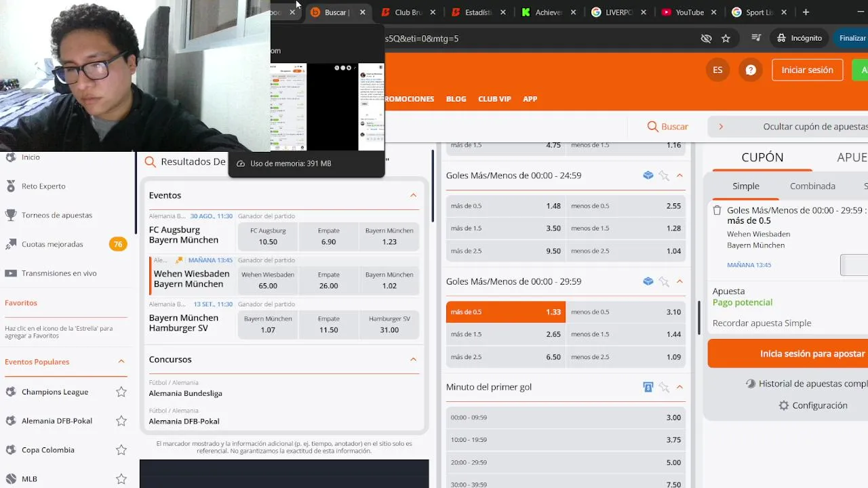
Task: Click the info icon for Minuto del primer gol
Action: [x=648, y=387]
